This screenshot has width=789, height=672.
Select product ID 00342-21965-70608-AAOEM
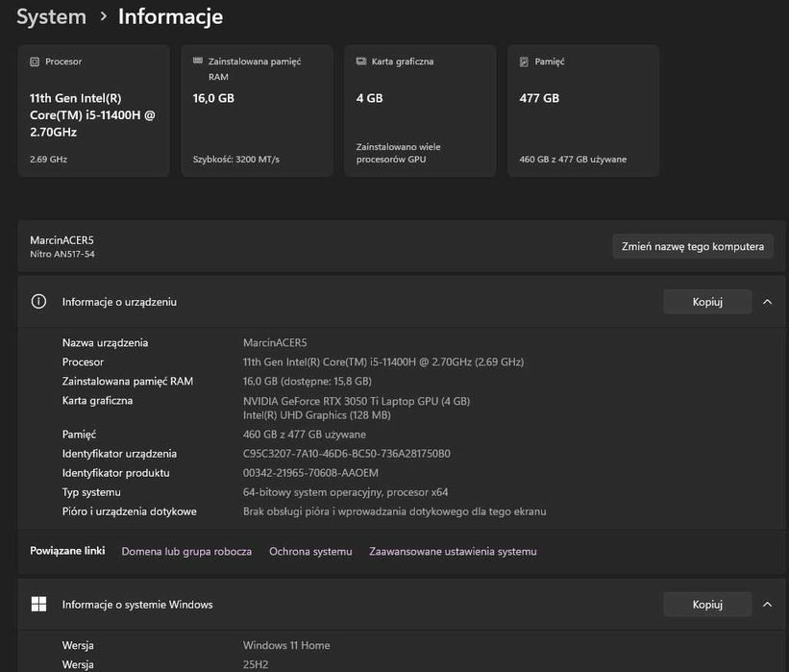(310, 473)
